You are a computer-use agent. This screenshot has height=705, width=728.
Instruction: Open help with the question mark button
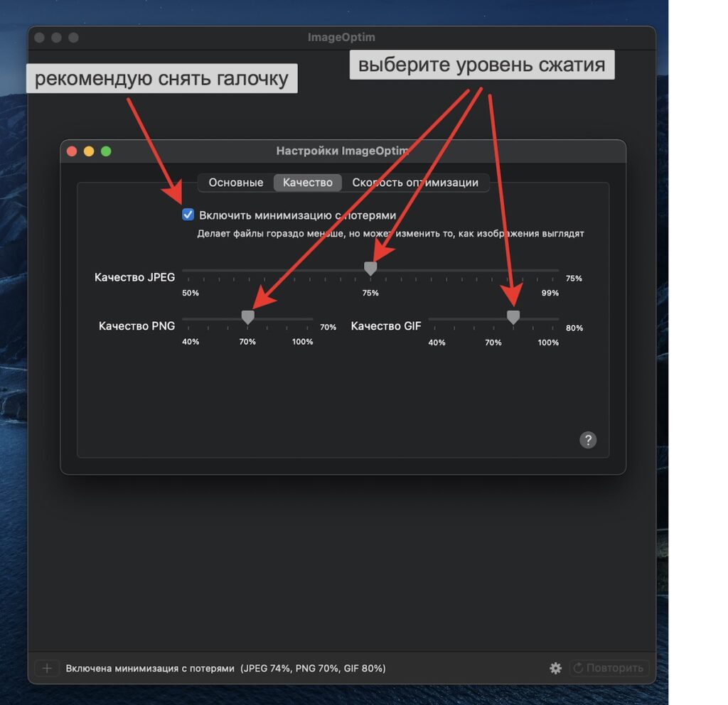588,439
